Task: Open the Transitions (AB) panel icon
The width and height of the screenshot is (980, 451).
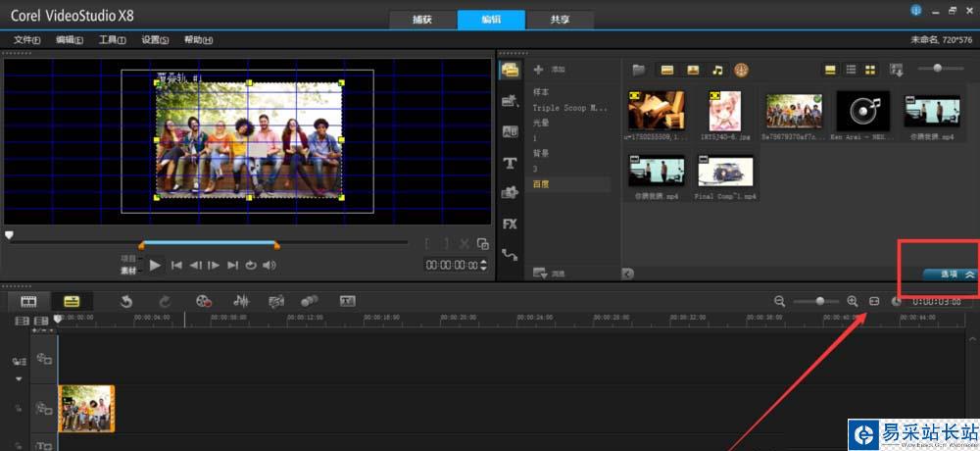Action: pos(510,131)
